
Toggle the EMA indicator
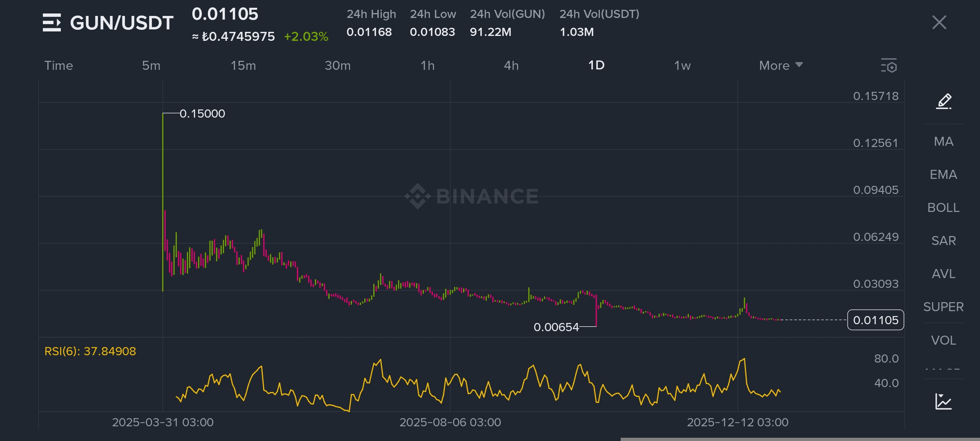(x=943, y=174)
